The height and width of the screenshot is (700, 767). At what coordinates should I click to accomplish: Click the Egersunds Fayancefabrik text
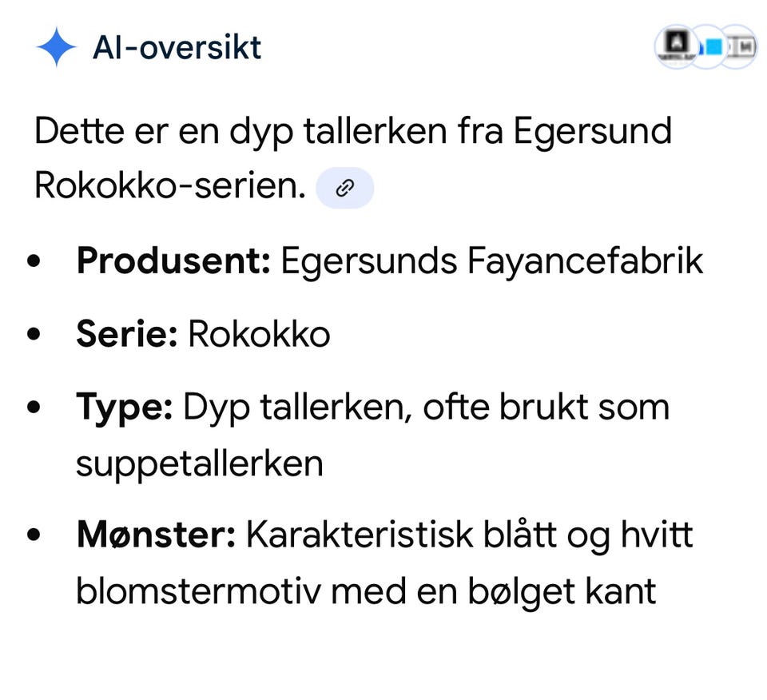[491, 262]
